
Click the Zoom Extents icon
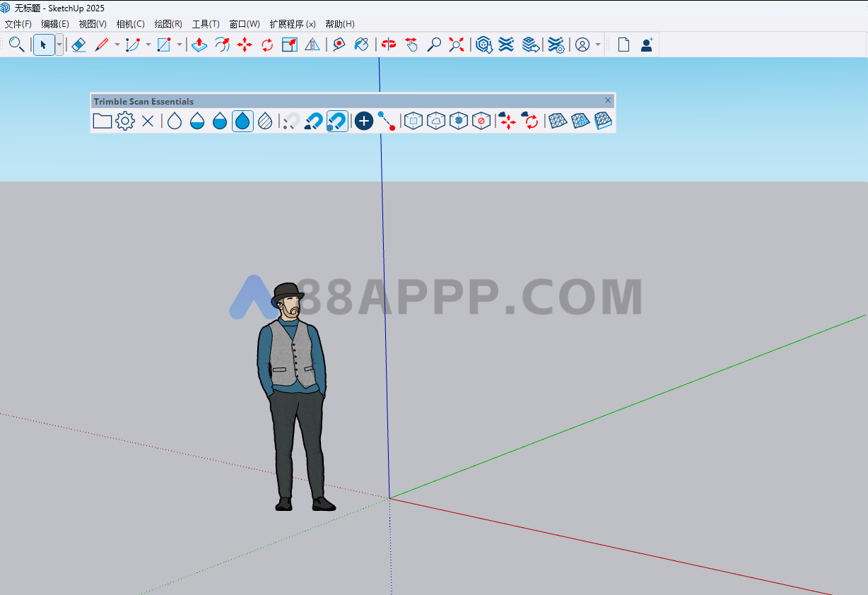tap(457, 45)
